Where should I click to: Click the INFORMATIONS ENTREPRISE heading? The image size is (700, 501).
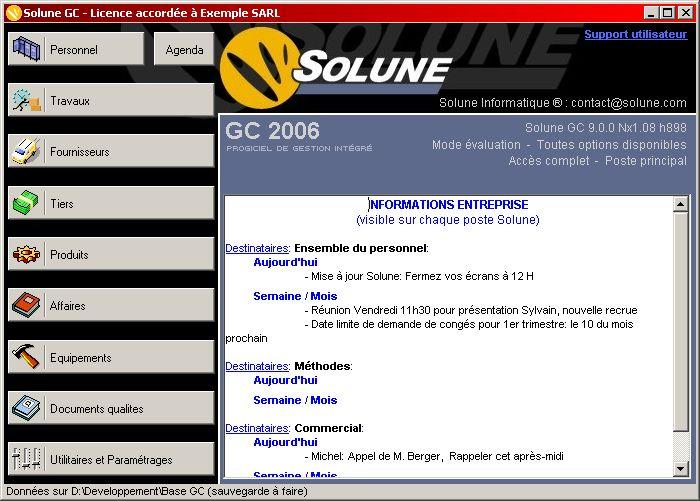click(449, 205)
